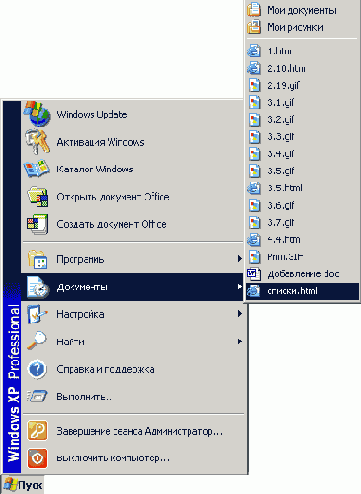361x494 pixels.
Task: Click the Word icon next to Добавление.doc
Action: pyautogui.click(x=253, y=274)
